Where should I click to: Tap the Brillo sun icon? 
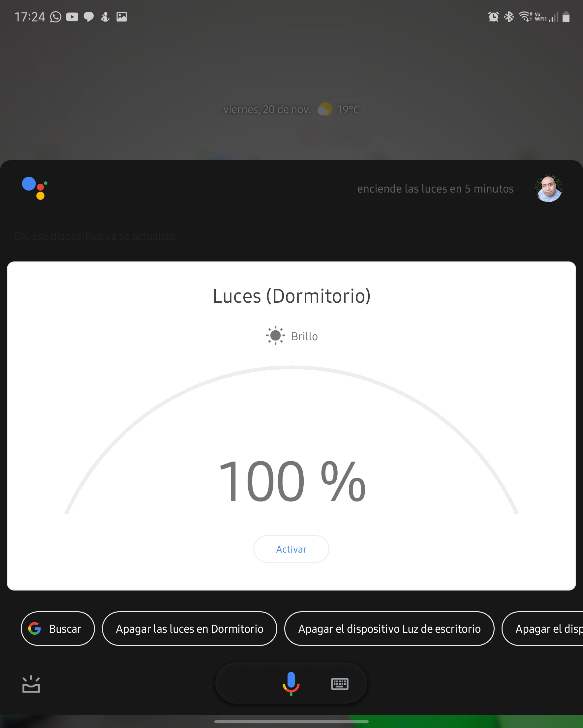[x=275, y=335]
